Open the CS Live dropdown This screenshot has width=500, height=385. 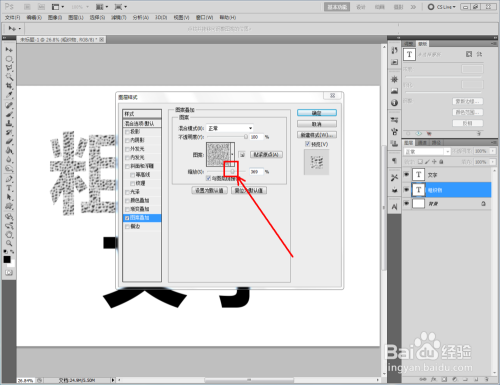click(442, 7)
